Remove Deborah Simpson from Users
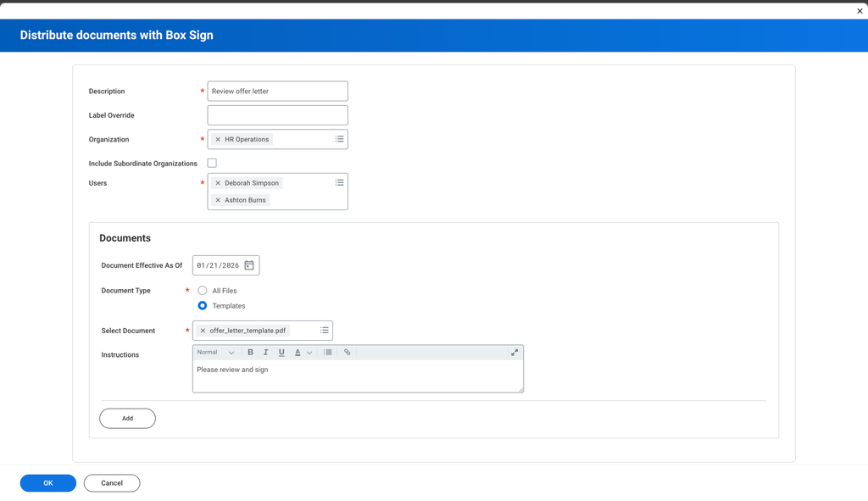This screenshot has width=868, height=501. 218,183
